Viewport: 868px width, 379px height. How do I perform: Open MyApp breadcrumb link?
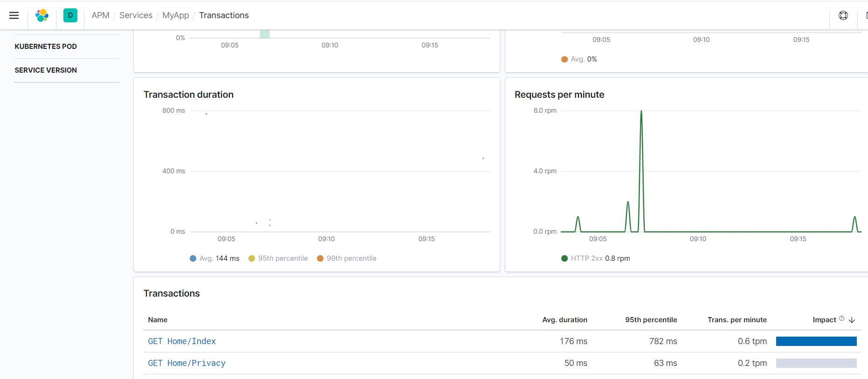pyautogui.click(x=176, y=15)
